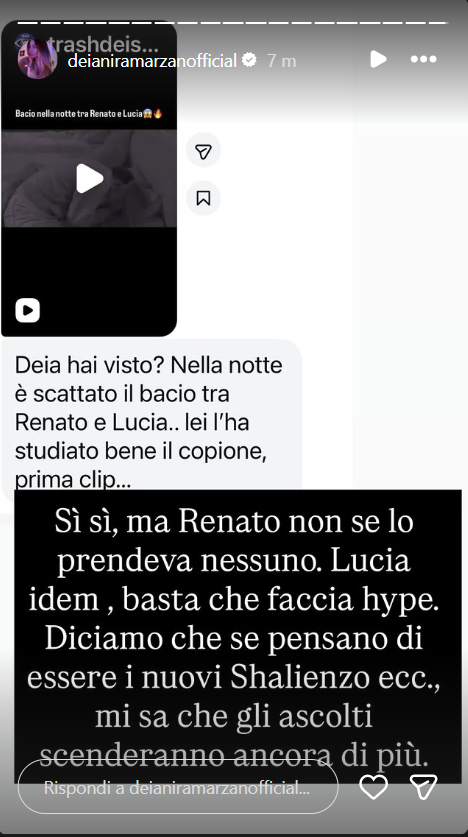Click the last story progress bar segment
This screenshot has width=468, height=837.
click(x=437, y=23)
